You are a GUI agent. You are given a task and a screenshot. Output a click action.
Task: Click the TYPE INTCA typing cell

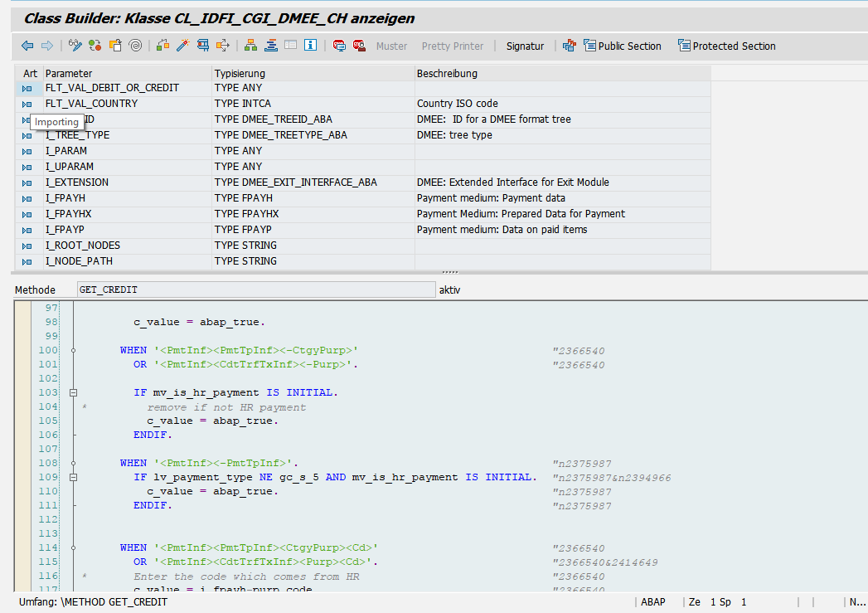[313, 104]
